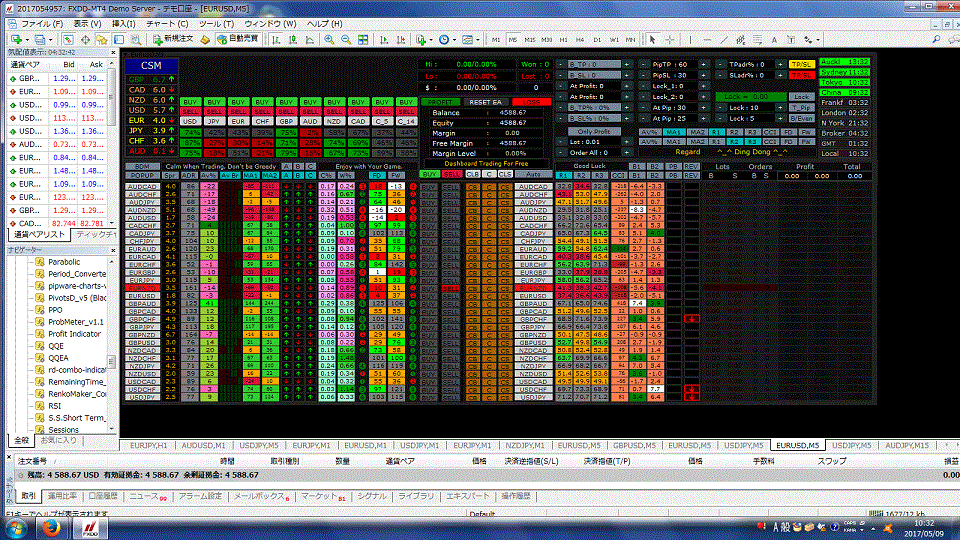This screenshot has height=540, width=960.
Task: Select the horizontal line tool
Action: (707, 40)
